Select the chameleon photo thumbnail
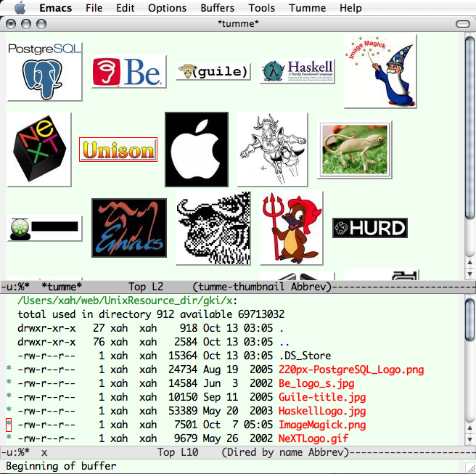476x474 pixels. pyautogui.click(x=355, y=150)
